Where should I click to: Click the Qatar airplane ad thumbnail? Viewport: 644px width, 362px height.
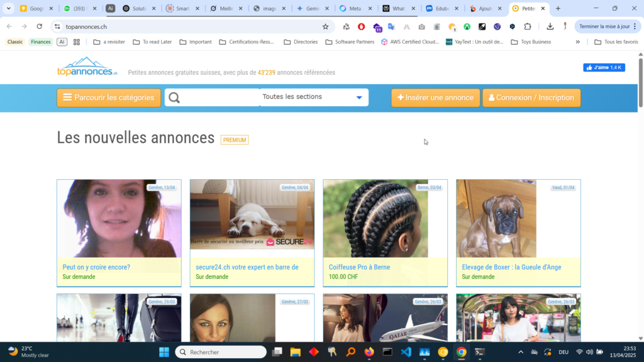pyautogui.click(x=386, y=317)
